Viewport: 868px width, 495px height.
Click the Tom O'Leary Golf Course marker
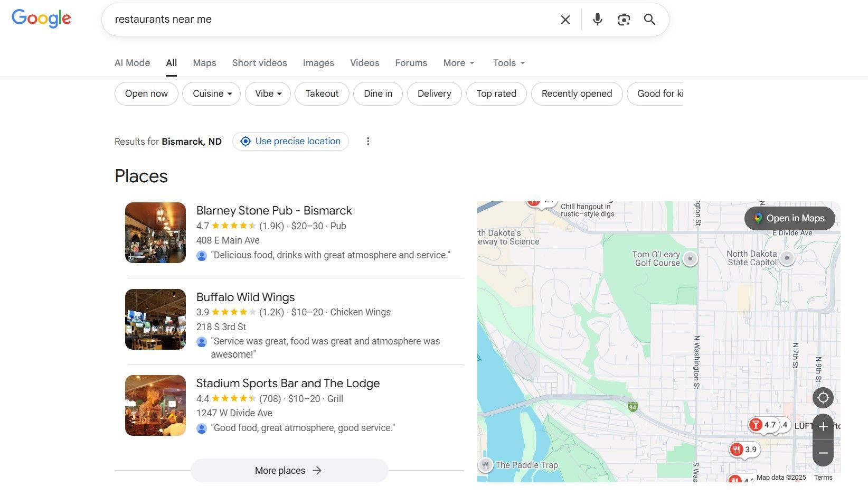(690, 258)
